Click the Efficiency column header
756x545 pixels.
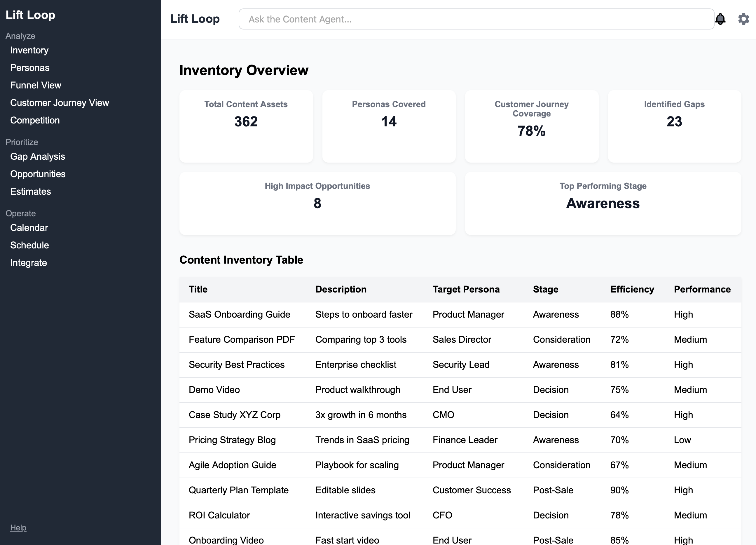tap(632, 289)
